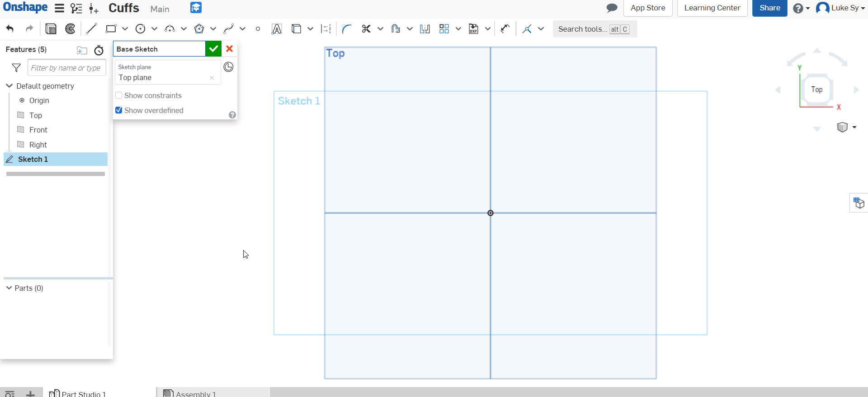
Task: Open the sketch dialog help question mark
Action: coord(232,115)
